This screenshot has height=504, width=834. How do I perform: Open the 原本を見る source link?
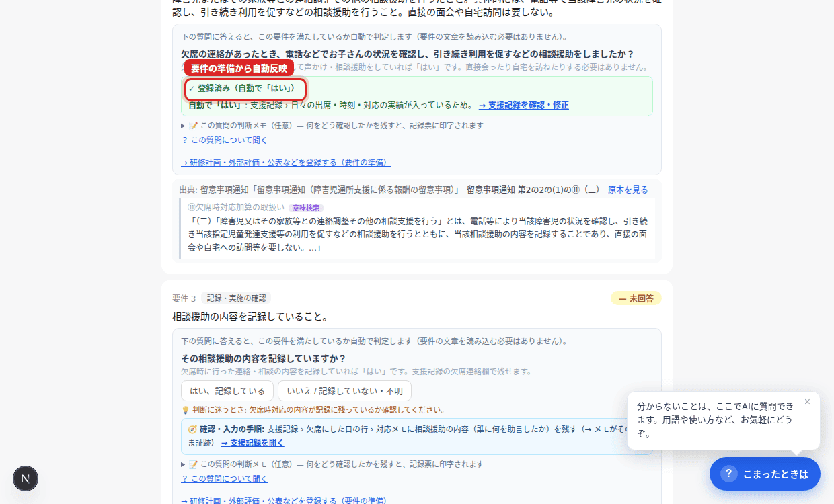click(x=628, y=190)
